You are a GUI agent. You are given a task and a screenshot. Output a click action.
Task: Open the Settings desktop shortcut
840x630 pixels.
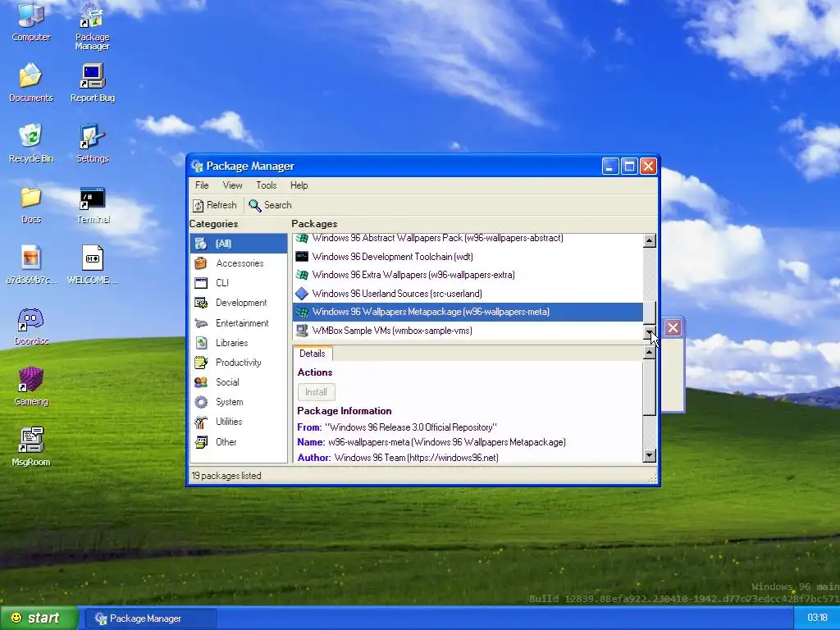[92, 143]
